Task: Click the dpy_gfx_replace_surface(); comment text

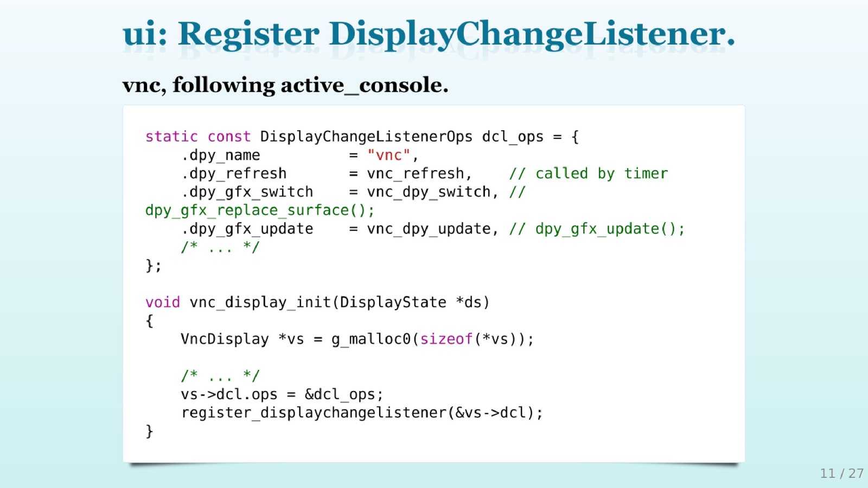Action: pos(260,210)
